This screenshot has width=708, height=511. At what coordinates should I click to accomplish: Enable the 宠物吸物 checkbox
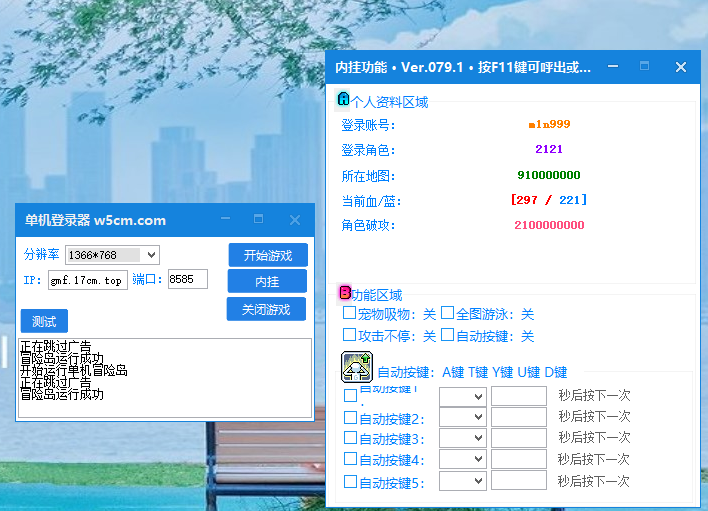[349, 313]
